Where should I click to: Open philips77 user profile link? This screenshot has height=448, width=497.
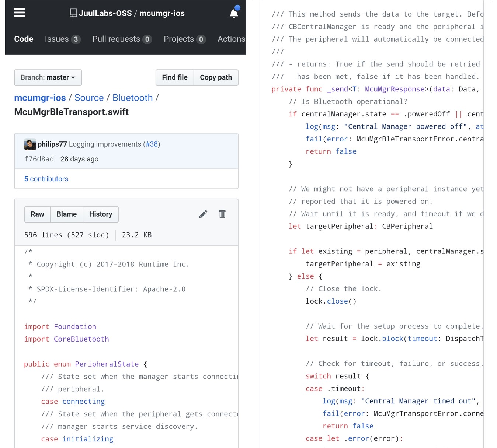pos(52,144)
